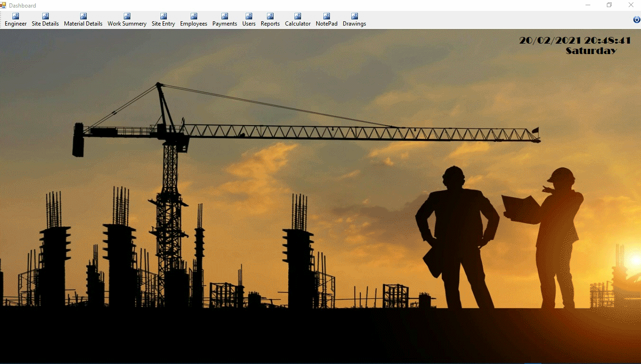The width and height of the screenshot is (641, 364).
Task: Open the Reports toolbar item
Action: (x=270, y=20)
